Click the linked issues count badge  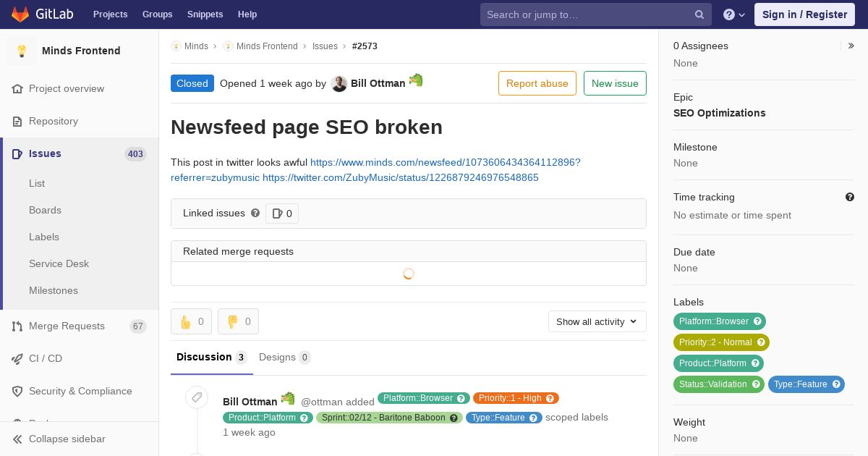pyautogui.click(x=282, y=214)
